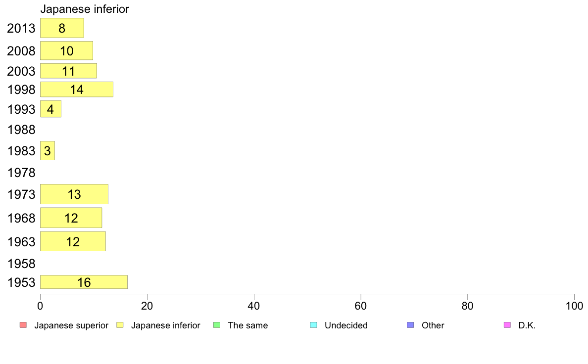Click the 1988 year axis label
The height and width of the screenshot is (364, 588).
(x=21, y=130)
